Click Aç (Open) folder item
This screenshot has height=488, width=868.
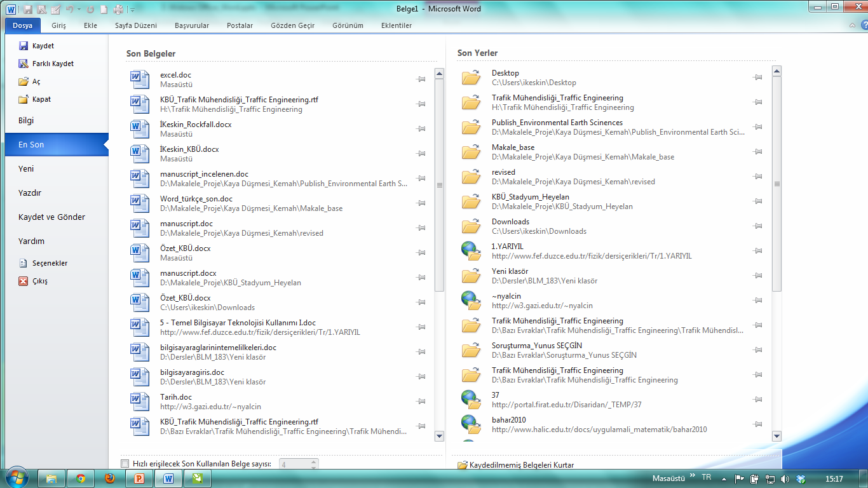click(30, 81)
